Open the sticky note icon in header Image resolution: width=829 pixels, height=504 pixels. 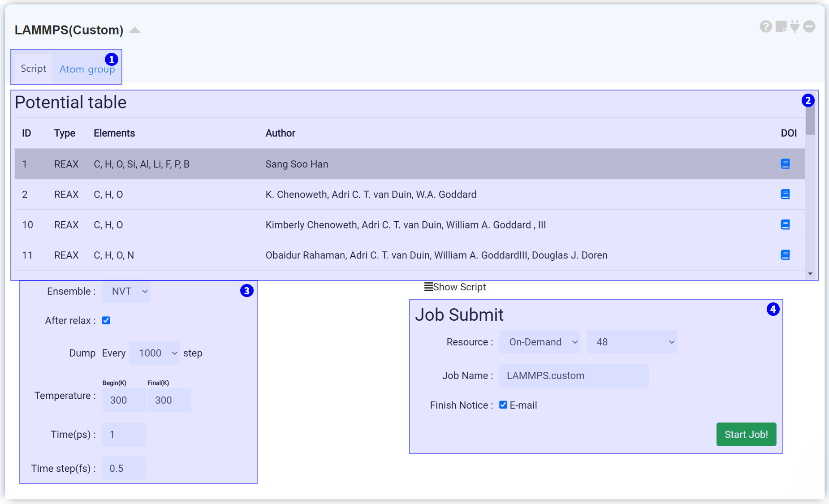pyautogui.click(x=781, y=27)
